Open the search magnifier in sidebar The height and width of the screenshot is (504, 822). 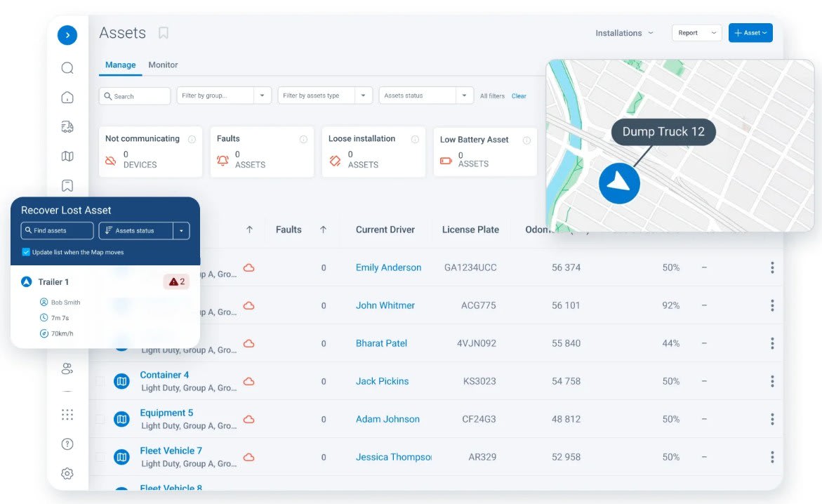tap(67, 68)
